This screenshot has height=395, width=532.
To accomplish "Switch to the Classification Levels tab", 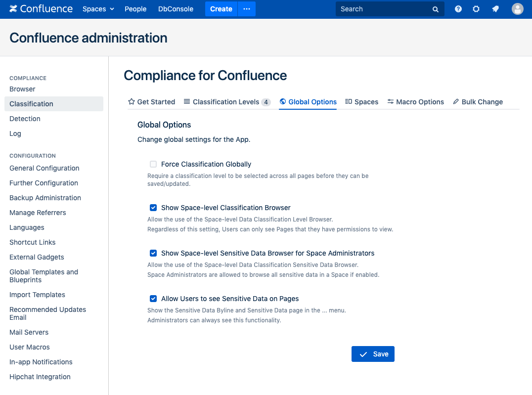I will coord(226,102).
